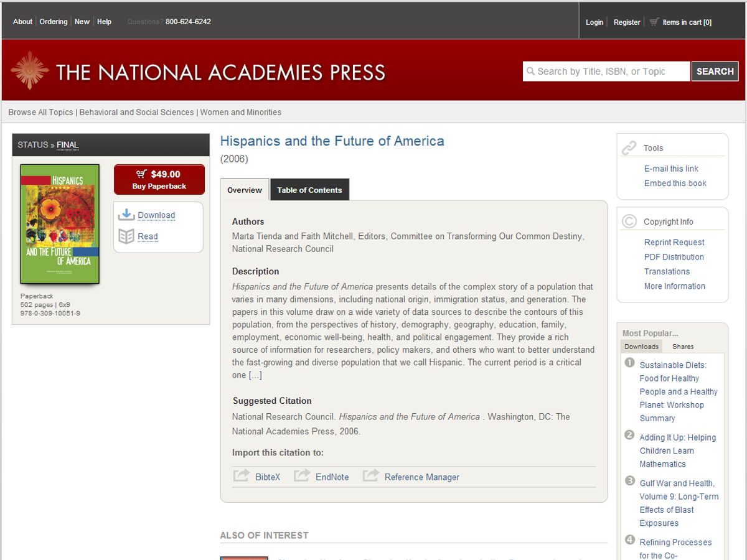The image size is (747, 560).
Task: Open the About page
Action: point(22,22)
